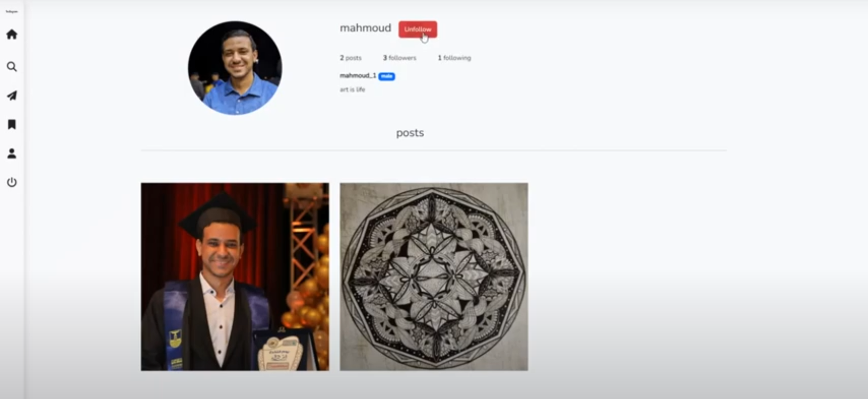Click the small logo above sidebar
Screen dimensions: 868x399
point(11,11)
